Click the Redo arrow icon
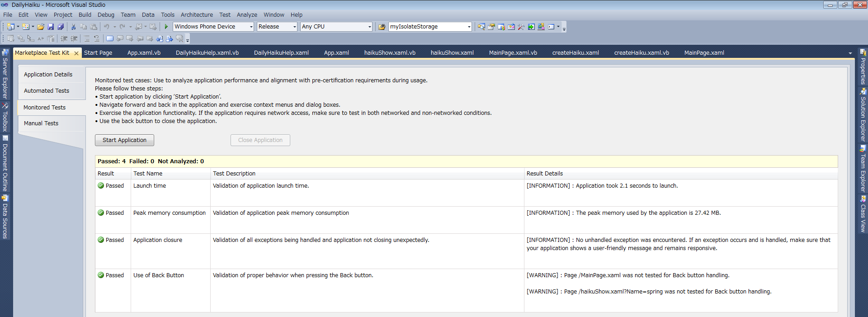This screenshot has height=317, width=868. coord(122,27)
